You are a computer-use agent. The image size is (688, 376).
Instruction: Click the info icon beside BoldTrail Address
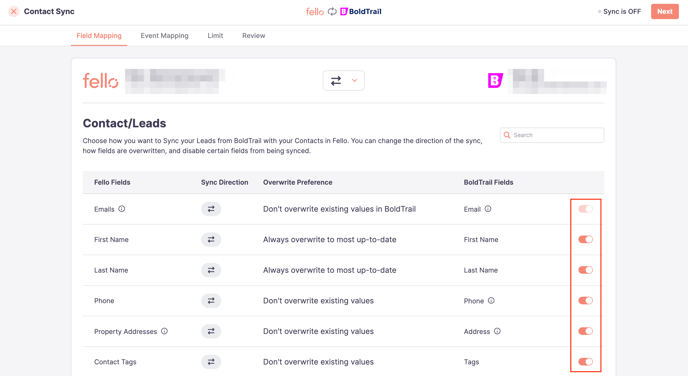point(497,331)
